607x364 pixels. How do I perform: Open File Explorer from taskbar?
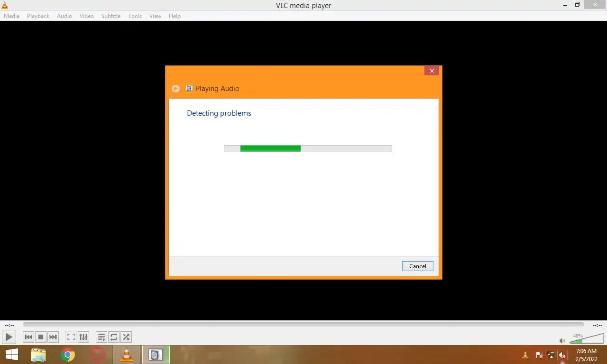coord(38,355)
